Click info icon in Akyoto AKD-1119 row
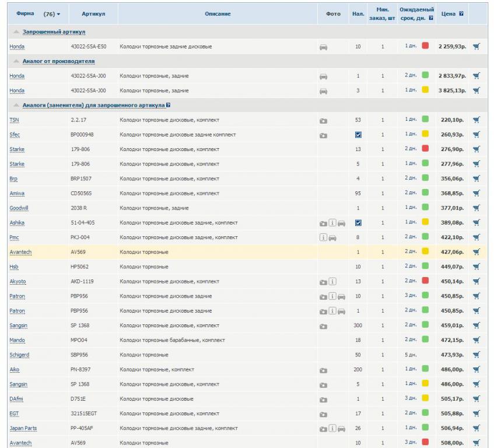 [332, 281]
